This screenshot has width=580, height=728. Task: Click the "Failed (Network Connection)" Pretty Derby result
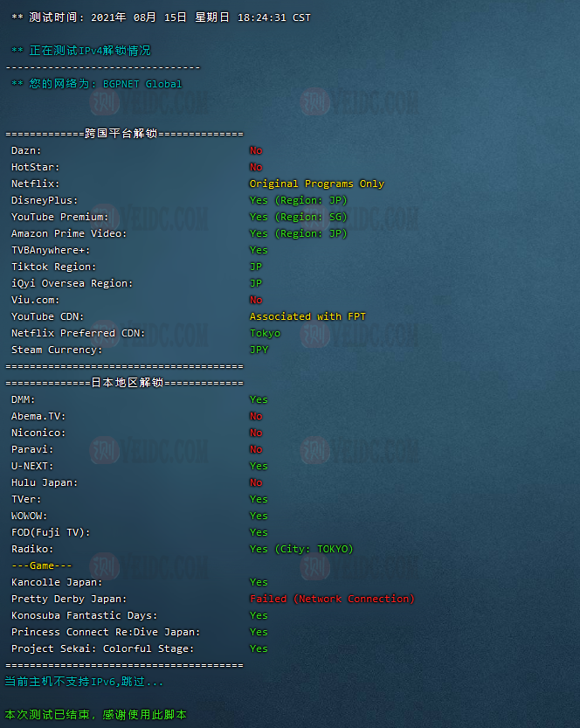(x=332, y=599)
